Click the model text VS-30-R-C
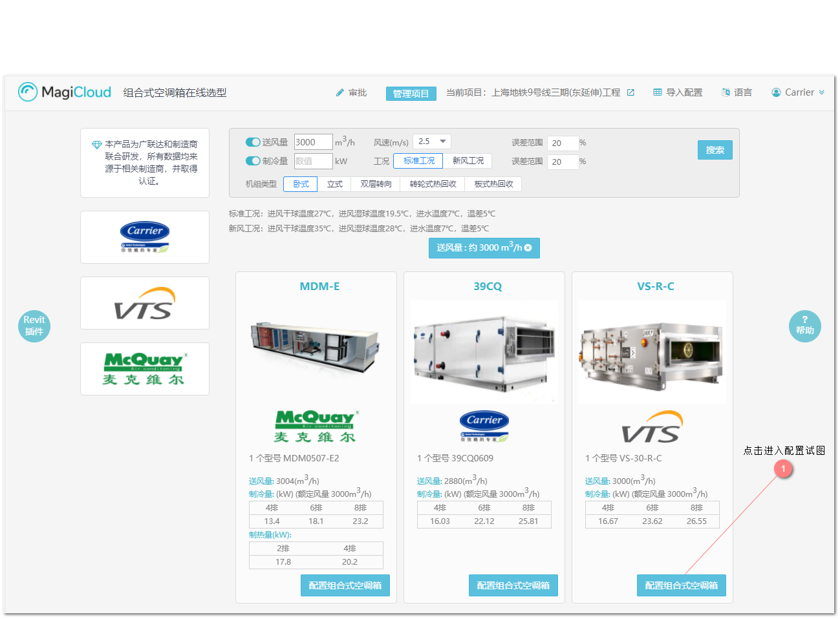840x619 pixels. click(x=641, y=458)
